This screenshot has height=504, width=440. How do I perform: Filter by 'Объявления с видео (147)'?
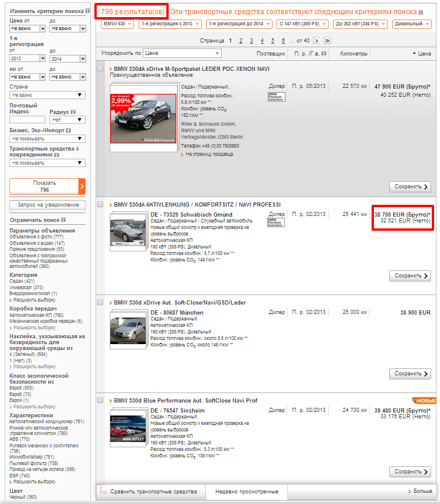point(37,243)
